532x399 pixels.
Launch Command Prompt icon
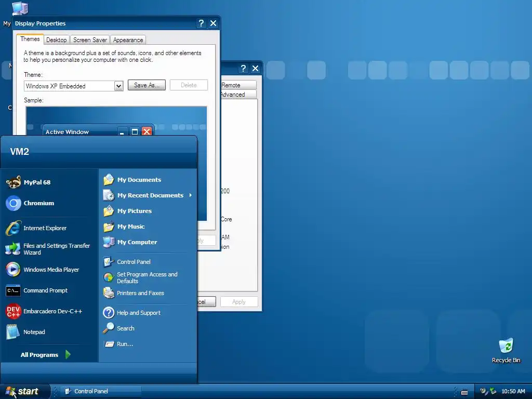pyautogui.click(x=13, y=291)
